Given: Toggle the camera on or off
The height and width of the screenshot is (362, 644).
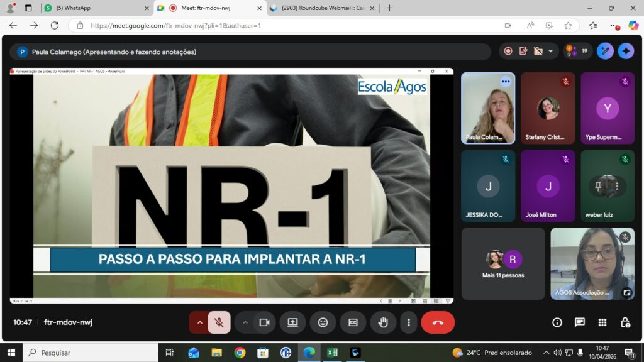Looking at the screenshot, I should coord(264,322).
